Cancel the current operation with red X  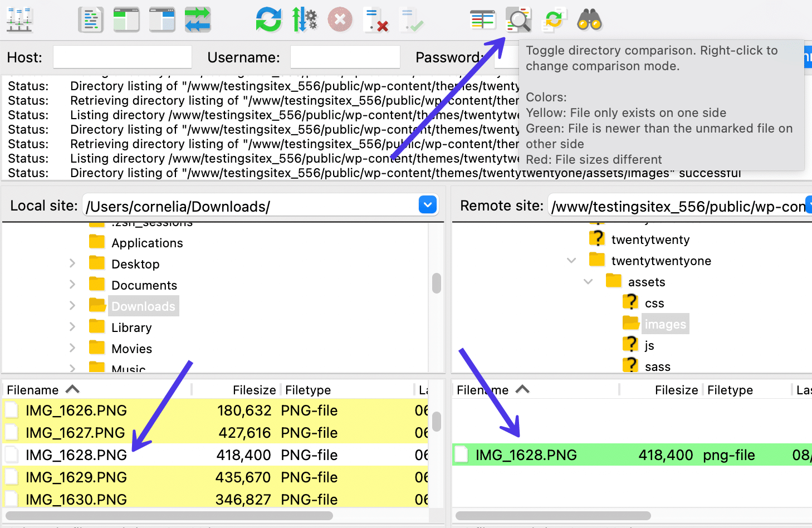(340, 20)
